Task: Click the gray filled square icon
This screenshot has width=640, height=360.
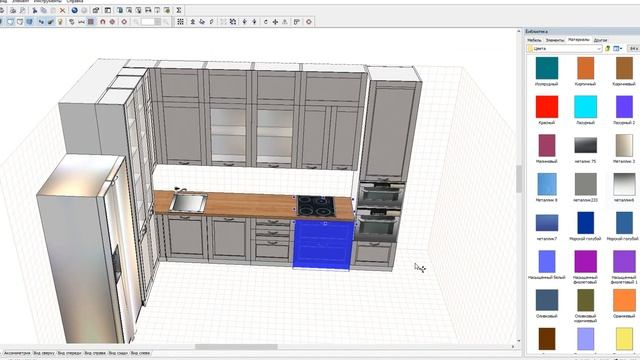Action: (91, 22)
